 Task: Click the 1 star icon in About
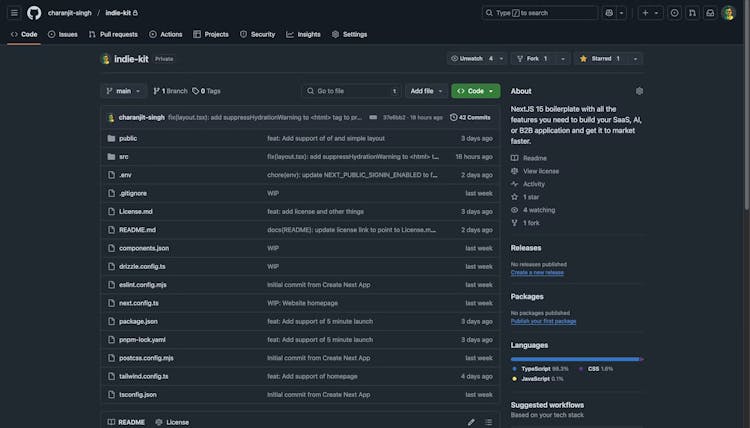pos(515,197)
